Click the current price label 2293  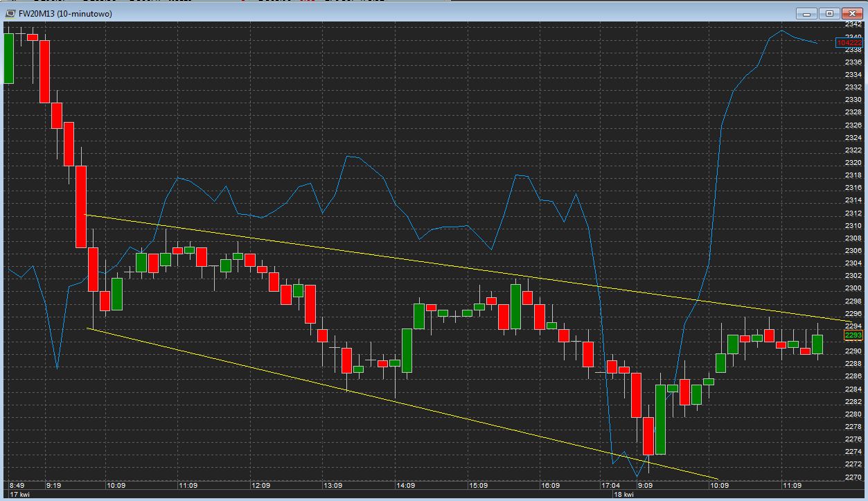tap(853, 335)
